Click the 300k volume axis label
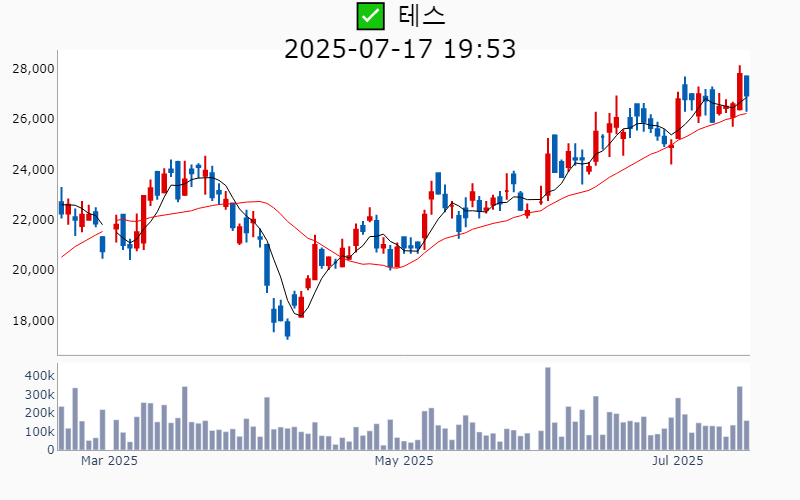 (x=40, y=395)
